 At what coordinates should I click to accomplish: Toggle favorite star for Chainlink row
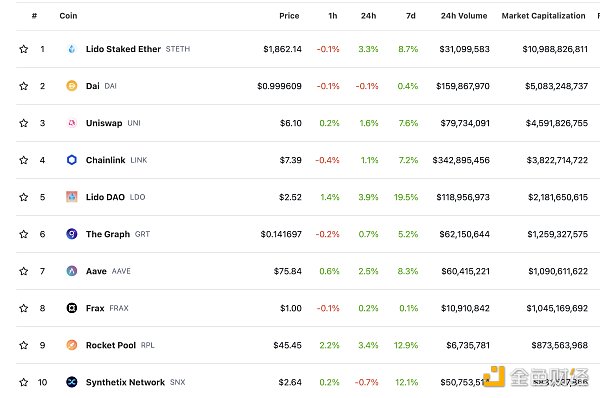click(x=24, y=160)
